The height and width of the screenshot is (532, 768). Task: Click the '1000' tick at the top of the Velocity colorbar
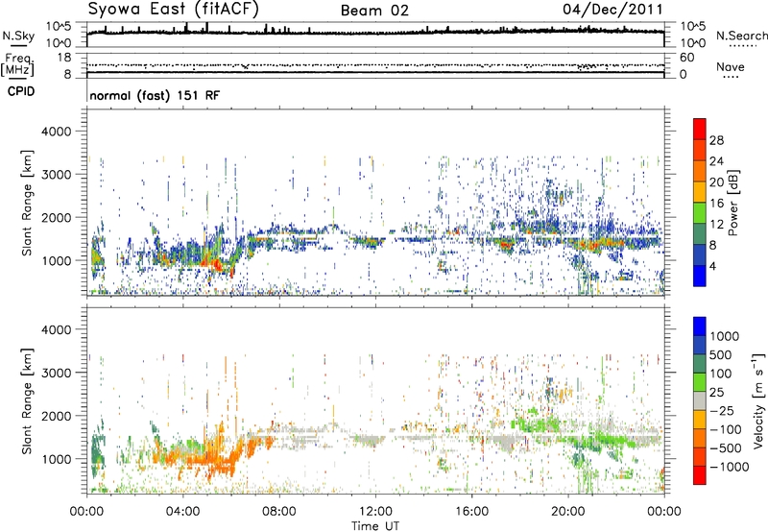[x=724, y=336]
